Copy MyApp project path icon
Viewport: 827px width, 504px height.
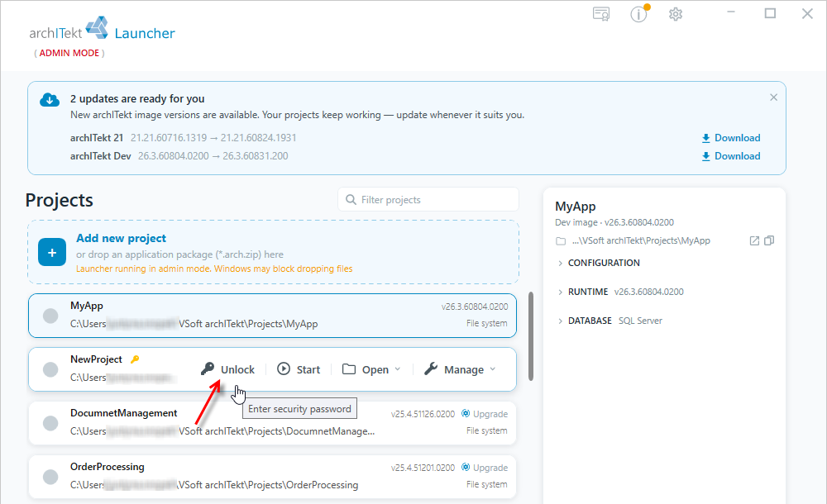pos(769,240)
